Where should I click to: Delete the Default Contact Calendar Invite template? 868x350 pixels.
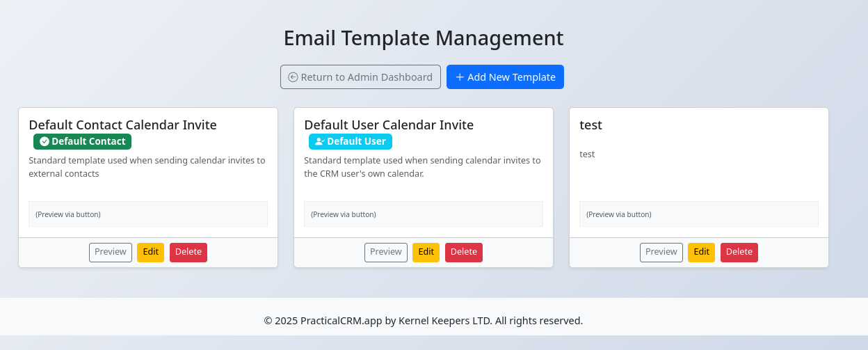pyautogui.click(x=188, y=253)
